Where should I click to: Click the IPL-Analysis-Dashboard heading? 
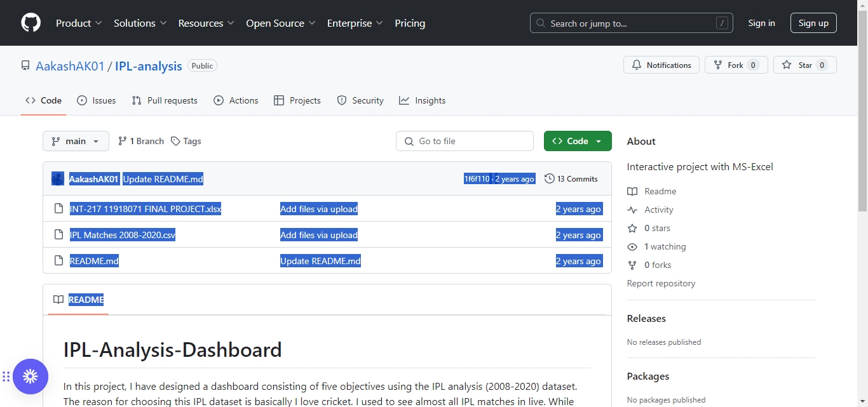(173, 350)
